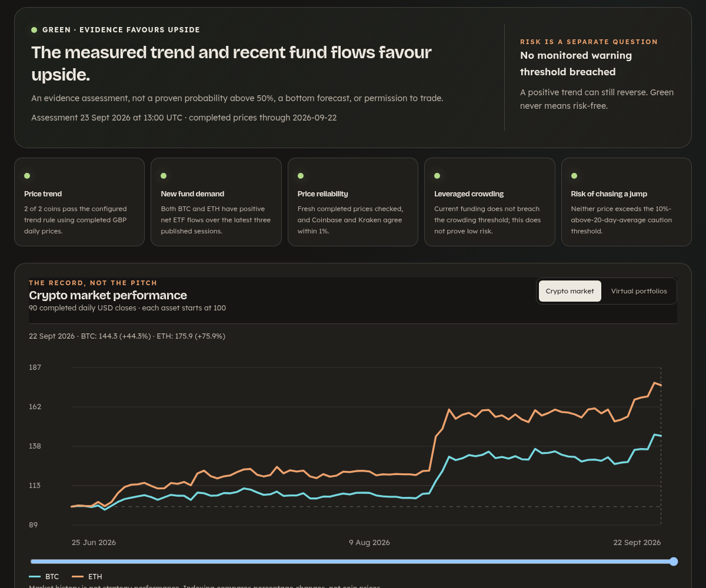Click the 113 y-axis label

(35, 486)
